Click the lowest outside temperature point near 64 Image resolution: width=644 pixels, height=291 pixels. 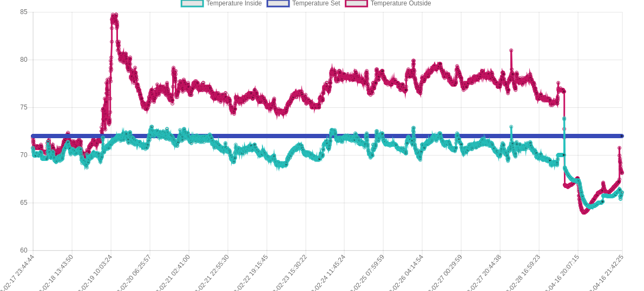click(x=584, y=212)
